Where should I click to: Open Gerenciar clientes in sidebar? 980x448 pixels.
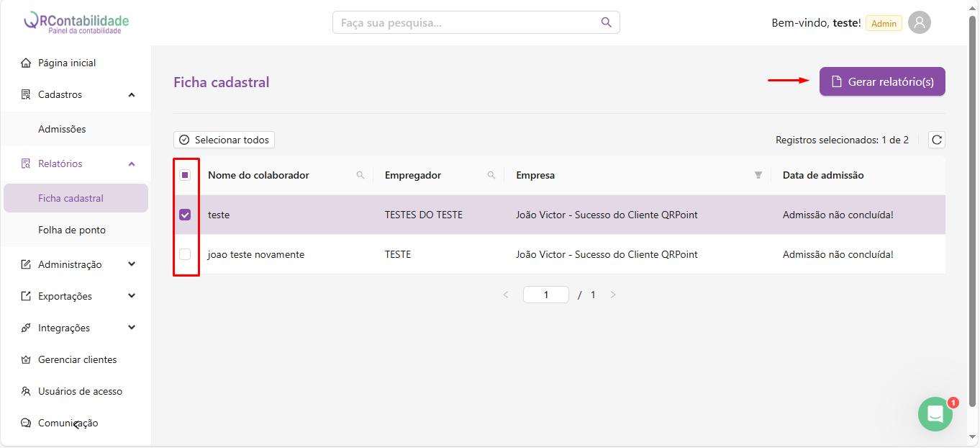77,359
